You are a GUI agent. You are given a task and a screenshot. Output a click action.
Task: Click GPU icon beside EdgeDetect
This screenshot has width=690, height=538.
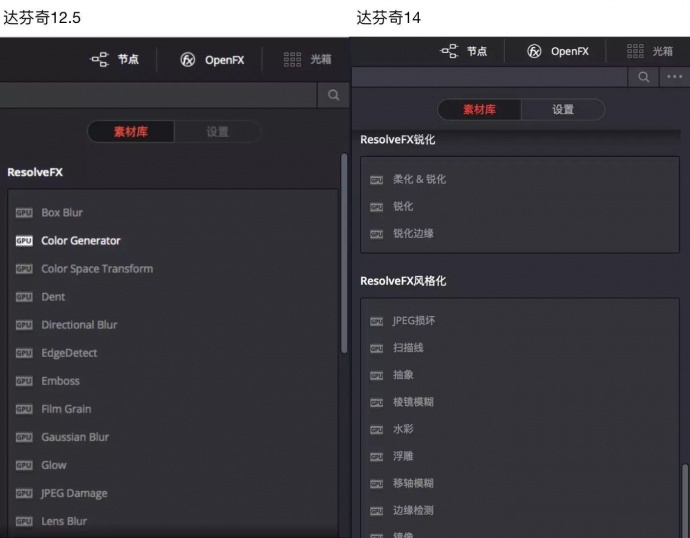pyautogui.click(x=24, y=353)
